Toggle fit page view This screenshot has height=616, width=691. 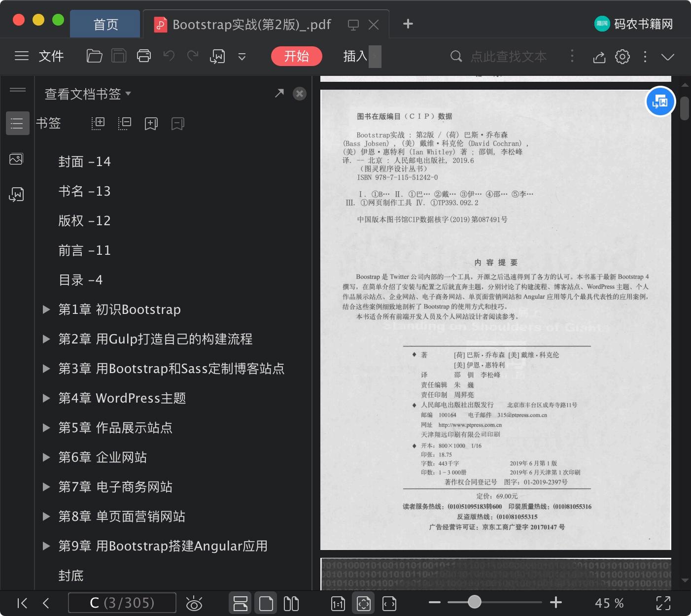tap(364, 603)
